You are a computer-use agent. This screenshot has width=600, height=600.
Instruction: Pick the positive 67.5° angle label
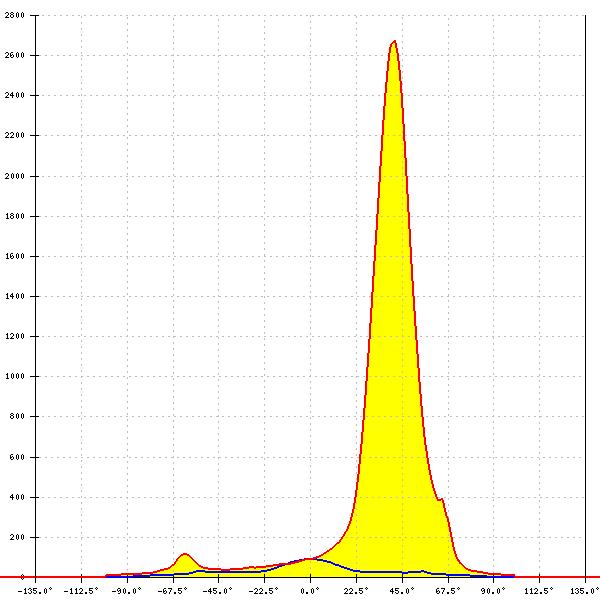448,591
